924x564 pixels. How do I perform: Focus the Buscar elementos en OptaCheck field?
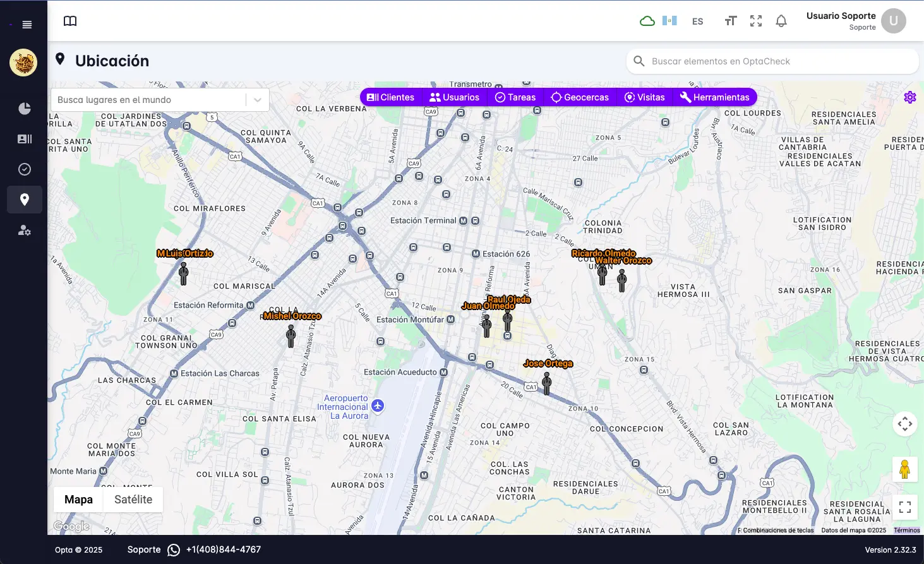pos(772,61)
